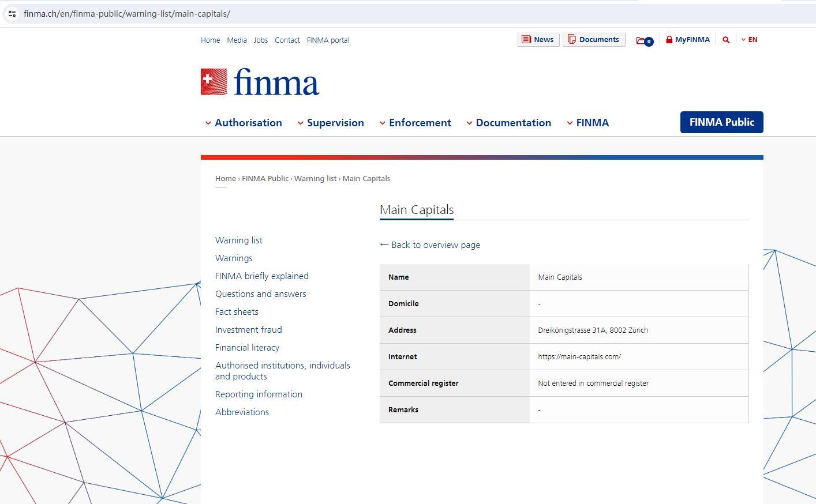Click the site information icon in address bar
The image size is (816, 504).
tap(12, 14)
